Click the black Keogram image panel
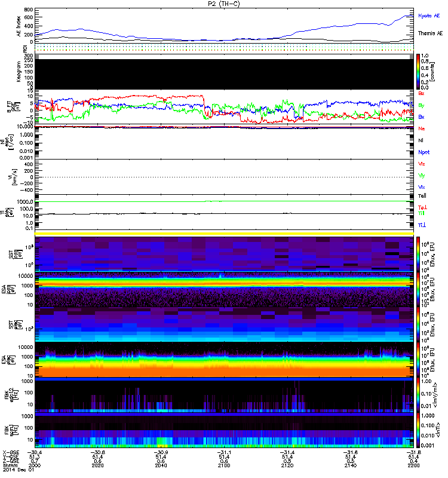The height and width of the screenshot is (478, 448). pyautogui.click(x=224, y=74)
